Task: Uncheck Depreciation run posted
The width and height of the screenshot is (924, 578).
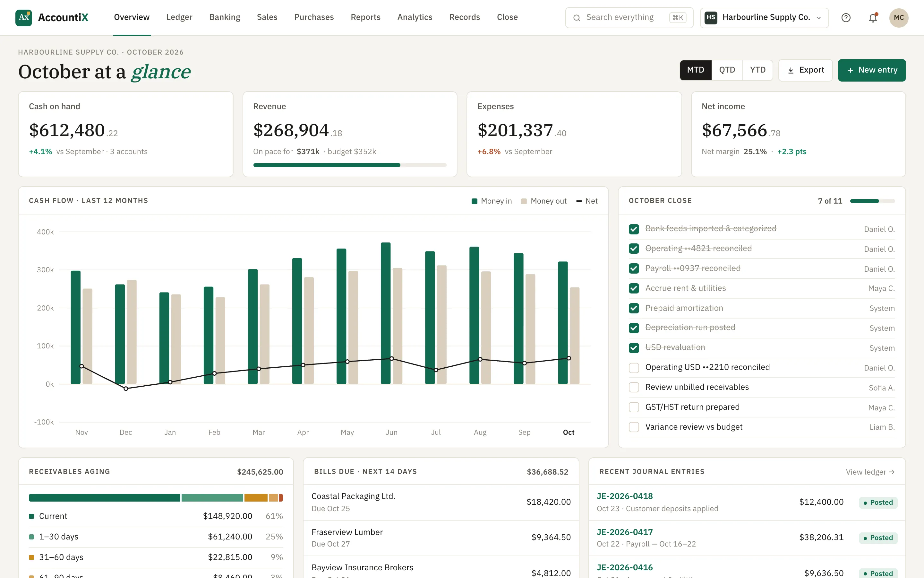Action: (634, 328)
